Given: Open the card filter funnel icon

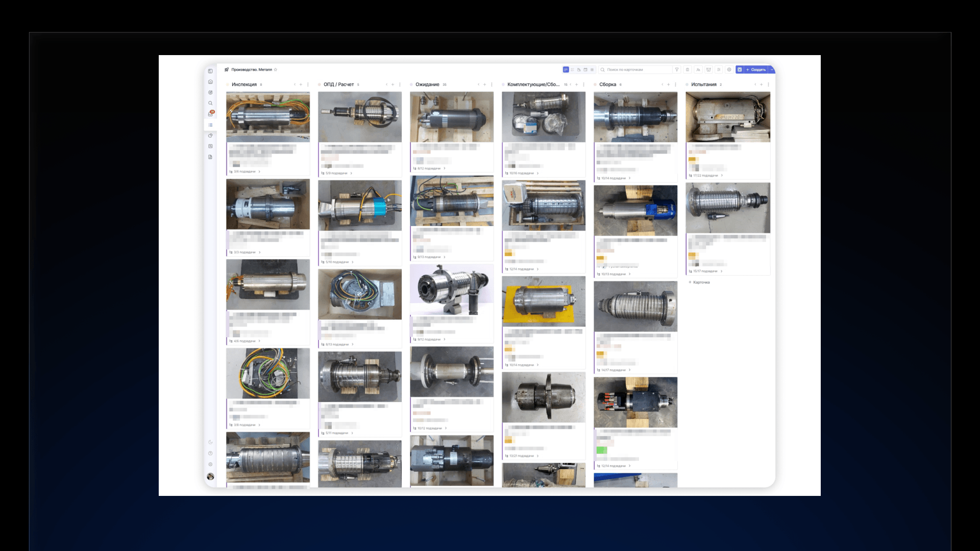Looking at the screenshot, I should tap(677, 69).
